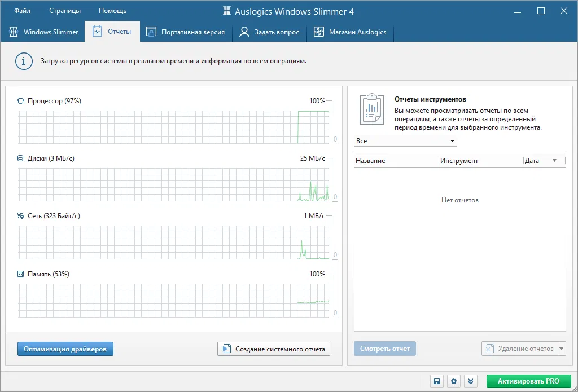Click the portable version briefcase icon

(x=151, y=32)
